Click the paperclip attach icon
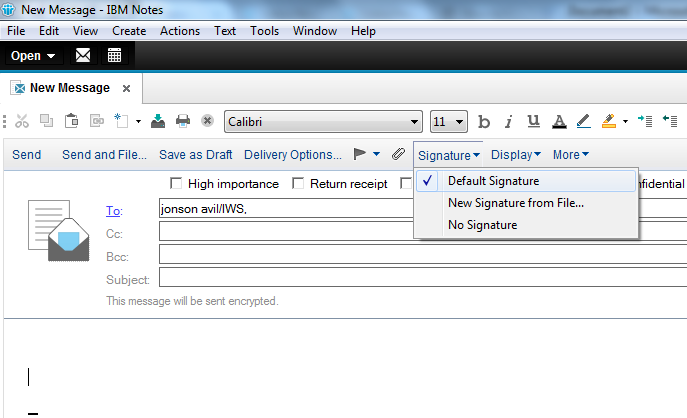The height and width of the screenshot is (418, 687). pyautogui.click(x=398, y=154)
